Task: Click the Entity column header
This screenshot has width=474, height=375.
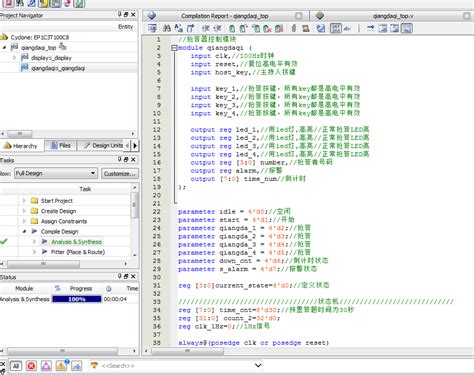Action: coord(125,27)
